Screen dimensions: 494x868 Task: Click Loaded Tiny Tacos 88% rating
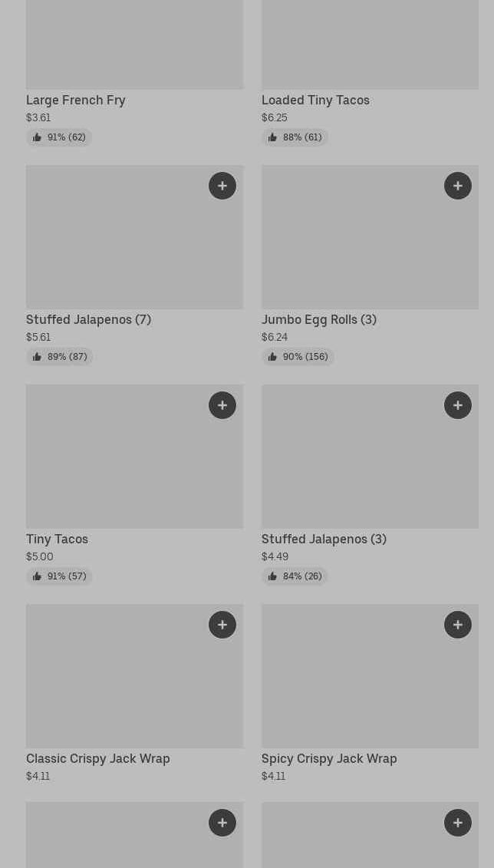pos(295,137)
